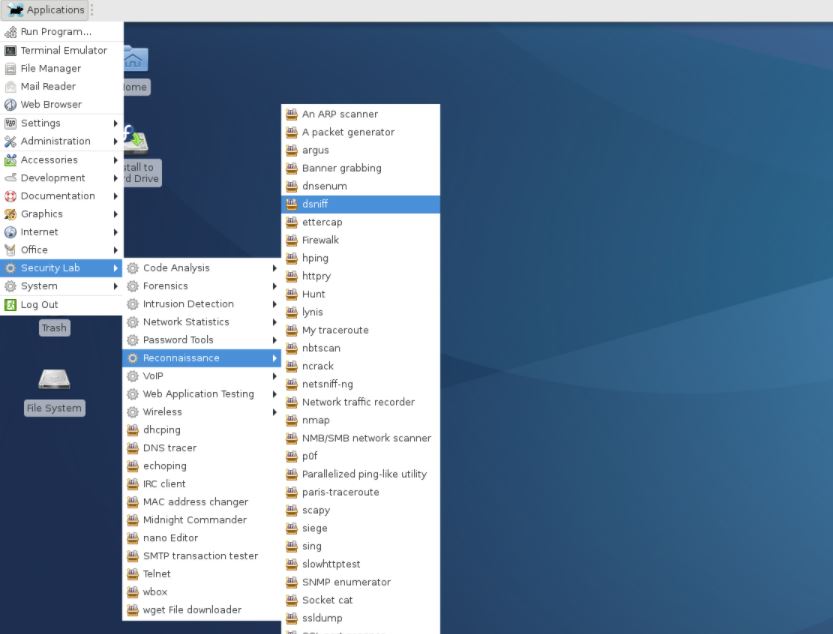Expand the Development submenu arrow
The image size is (833, 634).
[115, 178]
